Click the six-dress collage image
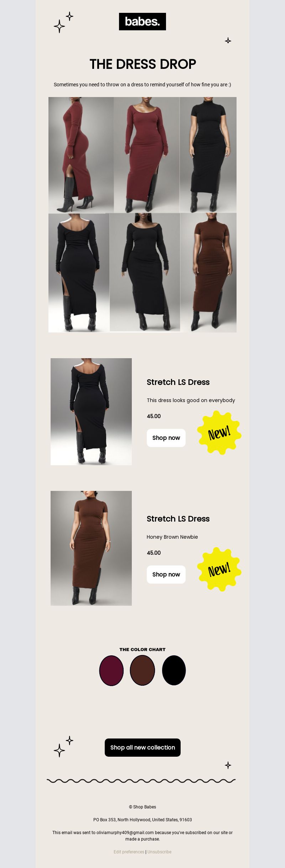This screenshot has height=868, width=285. coord(142,215)
